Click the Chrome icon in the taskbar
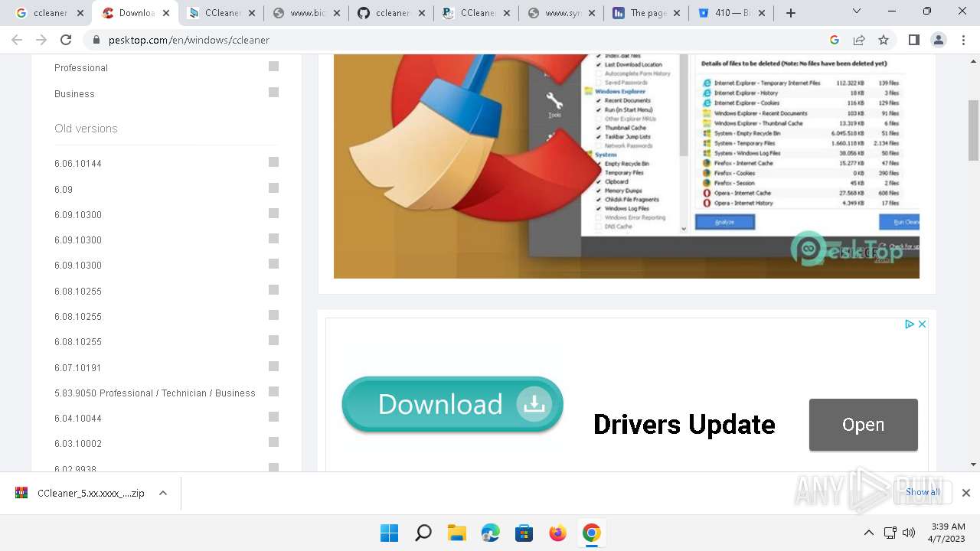This screenshot has height=551, width=980. point(592,533)
